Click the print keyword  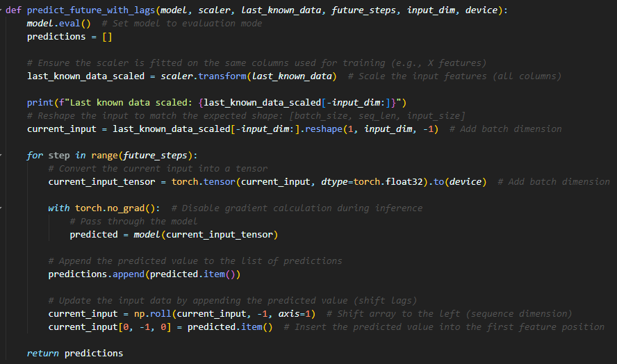click(x=40, y=103)
